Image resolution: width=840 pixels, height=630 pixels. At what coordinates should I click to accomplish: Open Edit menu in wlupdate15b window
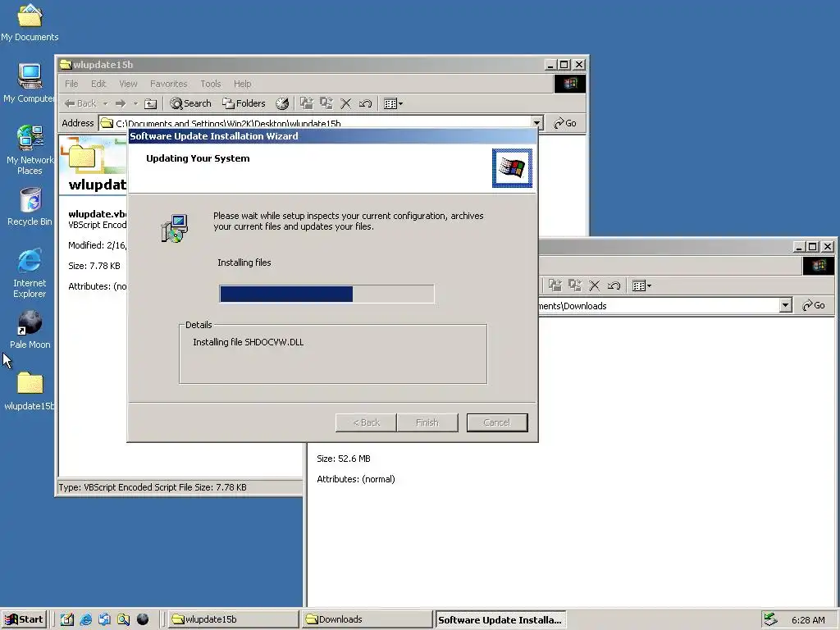[98, 84]
